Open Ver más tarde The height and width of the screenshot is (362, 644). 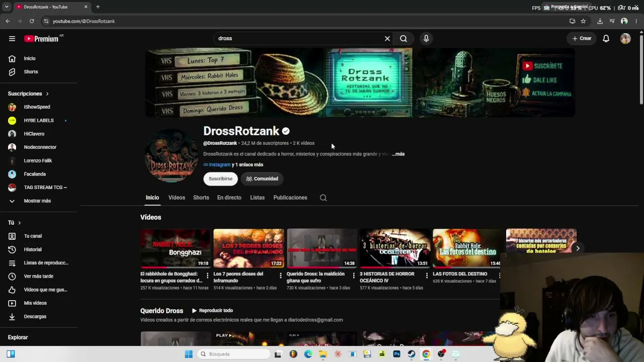(x=39, y=277)
